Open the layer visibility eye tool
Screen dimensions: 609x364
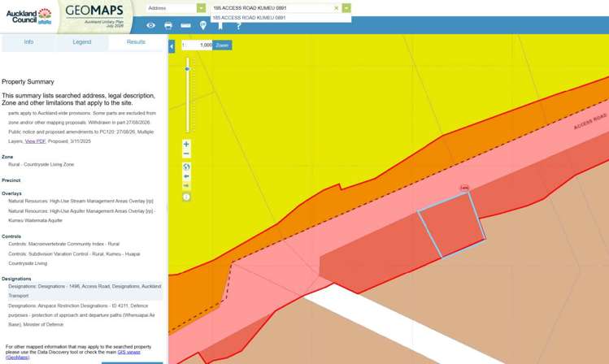[150, 25]
